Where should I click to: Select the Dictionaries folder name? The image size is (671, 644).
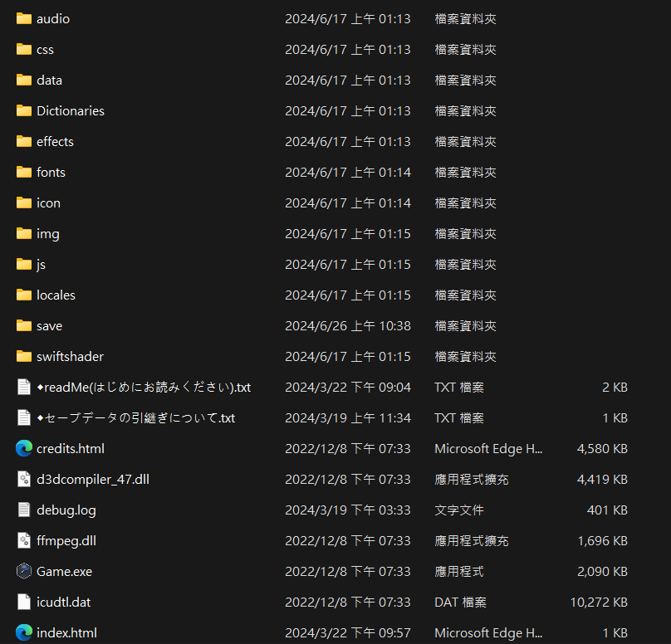coord(70,110)
